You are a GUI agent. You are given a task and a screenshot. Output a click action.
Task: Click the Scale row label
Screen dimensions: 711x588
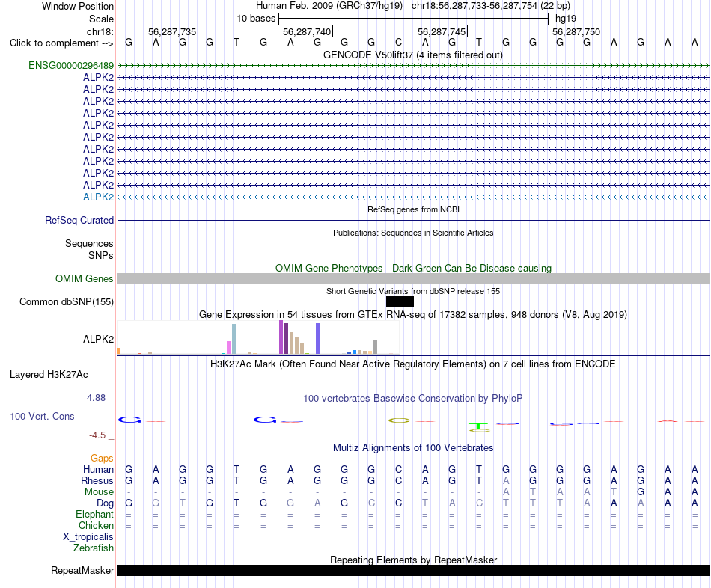pos(101,19)
